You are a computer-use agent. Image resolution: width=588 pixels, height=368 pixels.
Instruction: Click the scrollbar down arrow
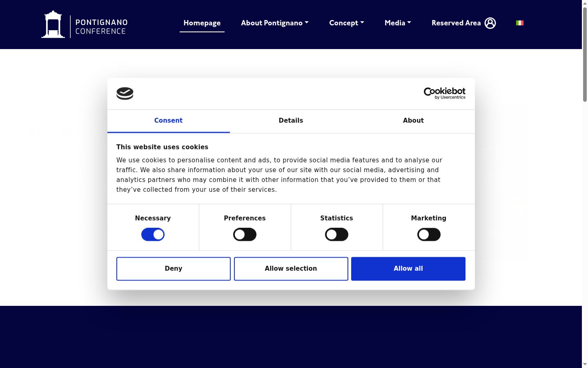click(x=585, y=364)
